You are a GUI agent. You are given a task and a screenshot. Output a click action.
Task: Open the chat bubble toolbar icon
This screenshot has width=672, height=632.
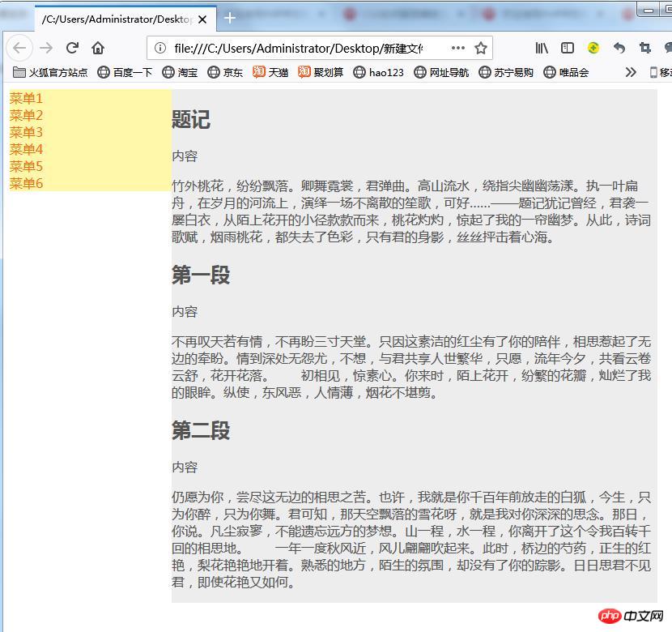point(667,49)
